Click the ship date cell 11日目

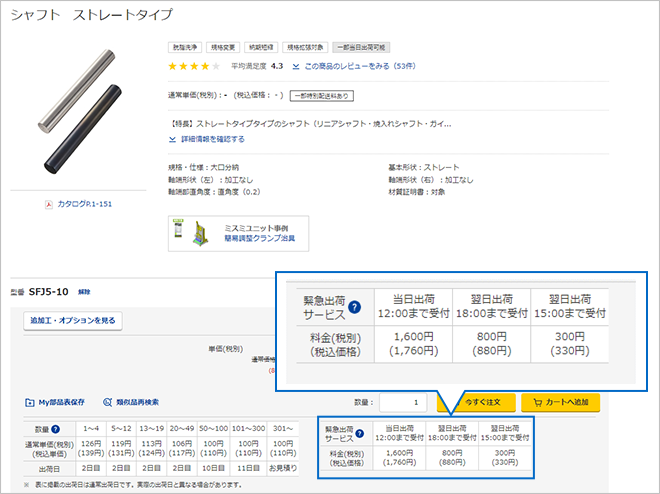[248, 468]
